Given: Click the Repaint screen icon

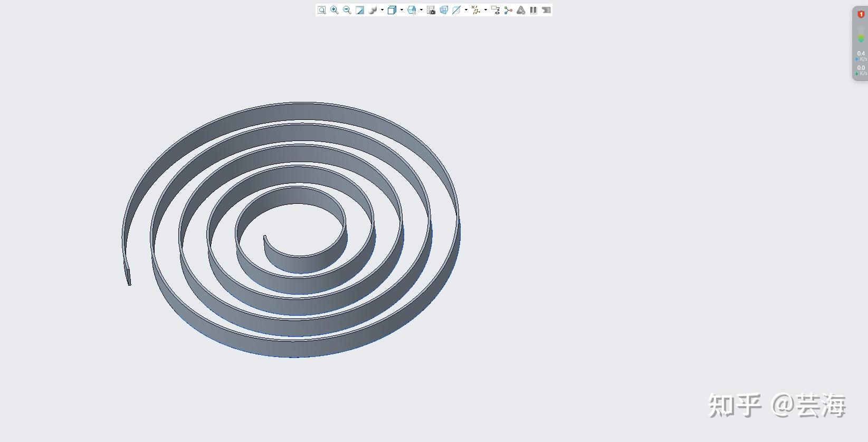Looking at the screenshot, I should point(360,10).
